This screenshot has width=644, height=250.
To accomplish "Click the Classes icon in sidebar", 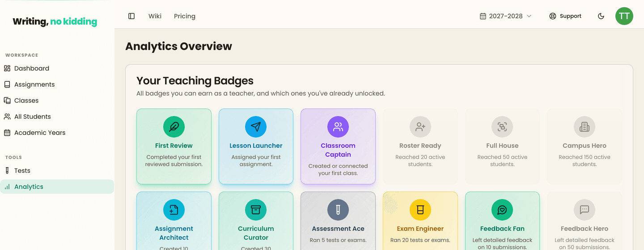I will click(7, 100).
